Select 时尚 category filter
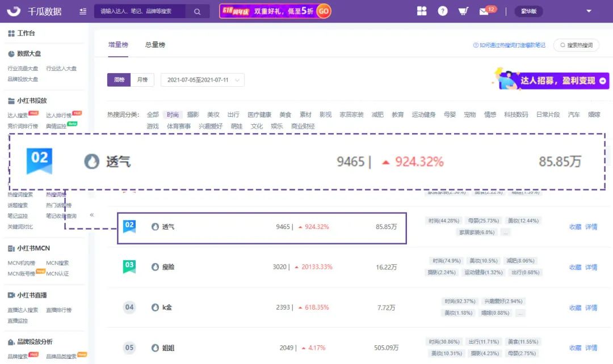613x364 pixels. [173, 115]
